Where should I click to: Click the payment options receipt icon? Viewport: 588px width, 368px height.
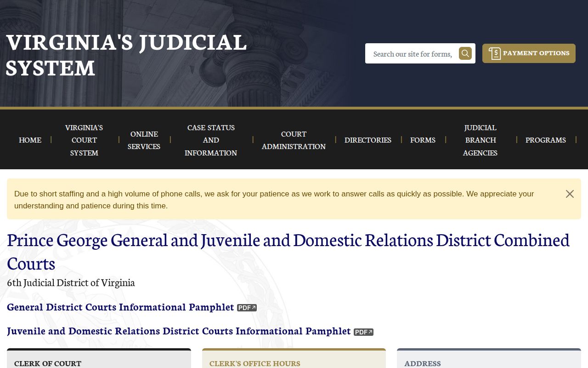click(495, 53)
